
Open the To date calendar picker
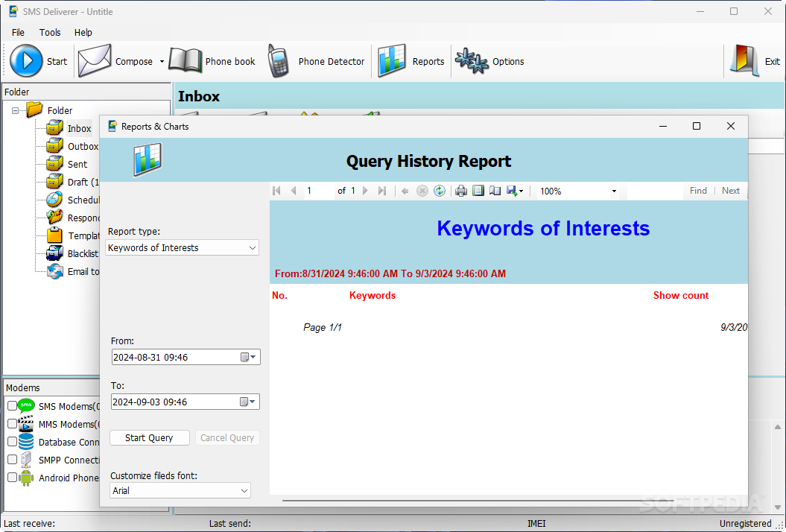(247, 402)
